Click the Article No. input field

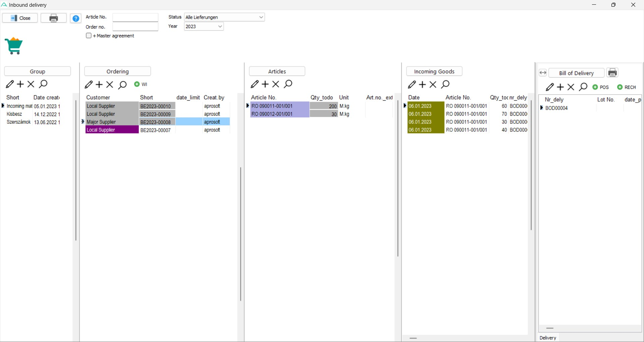click(x=135, y=17)
